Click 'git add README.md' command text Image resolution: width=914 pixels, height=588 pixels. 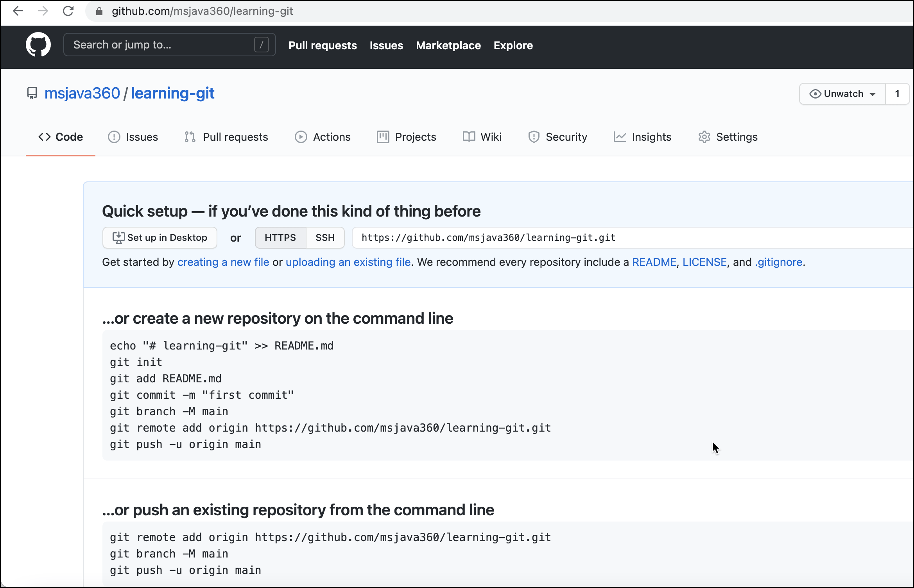click(x=166, y=378)
